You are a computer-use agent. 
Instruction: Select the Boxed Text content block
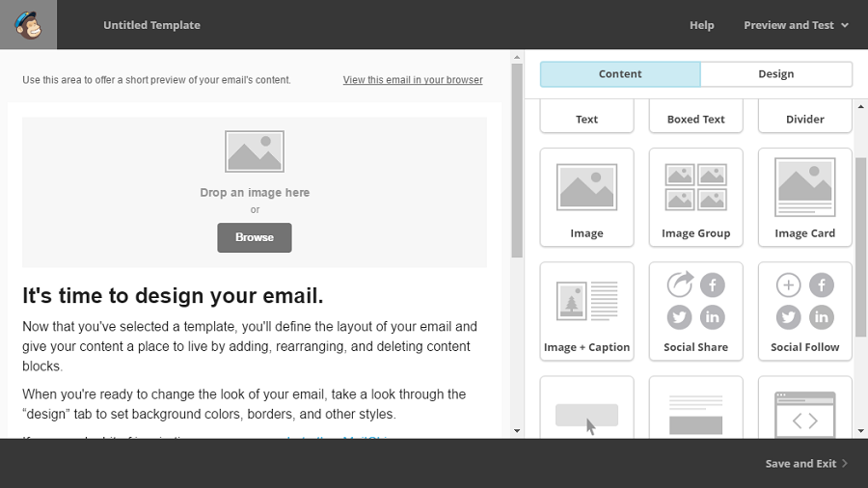(x=695, y=117)
